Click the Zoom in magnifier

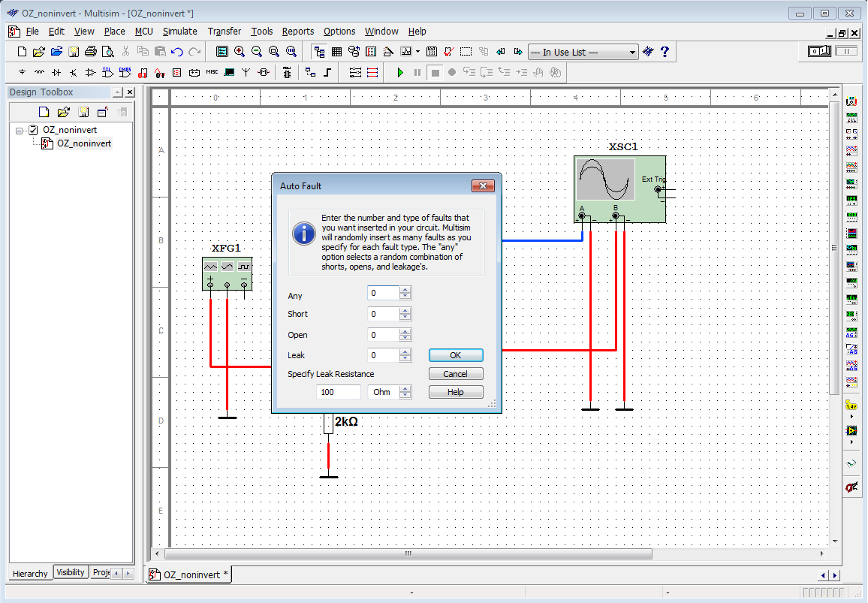tap(239, 52)
